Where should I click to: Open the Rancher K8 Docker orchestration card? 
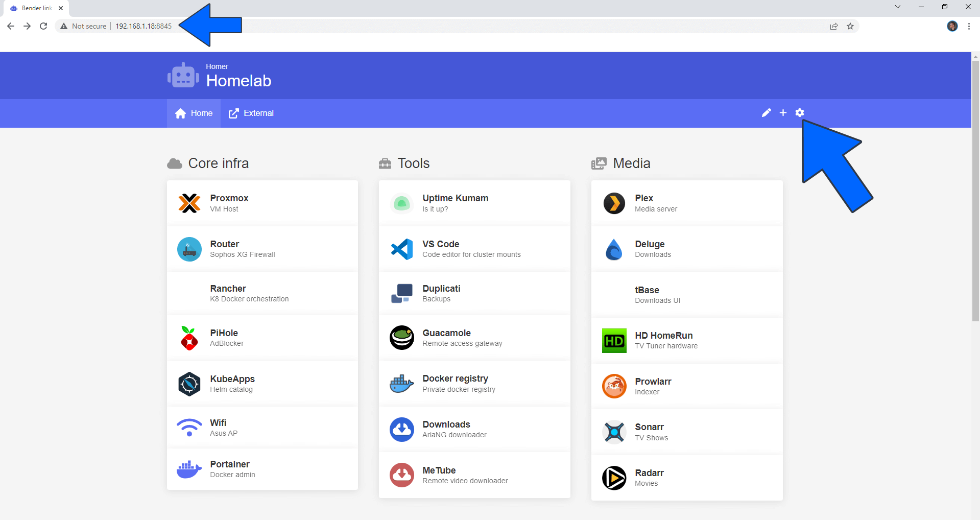pos(262,294)
